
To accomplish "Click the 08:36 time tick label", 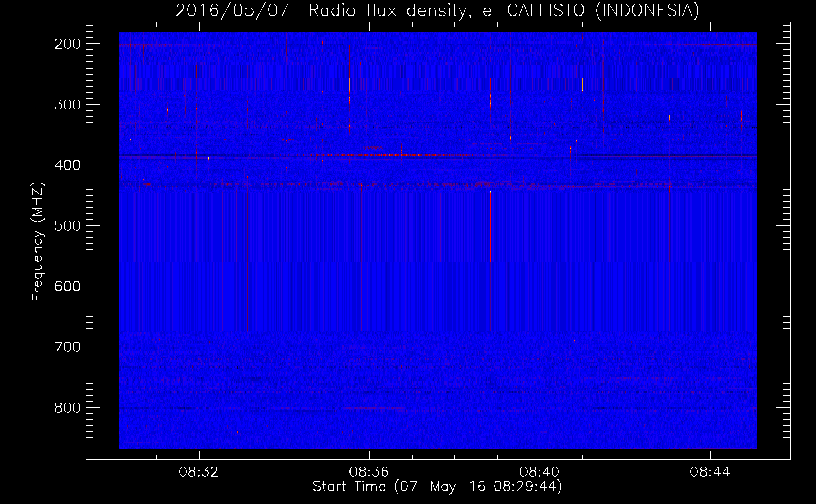I will point(369,472).
